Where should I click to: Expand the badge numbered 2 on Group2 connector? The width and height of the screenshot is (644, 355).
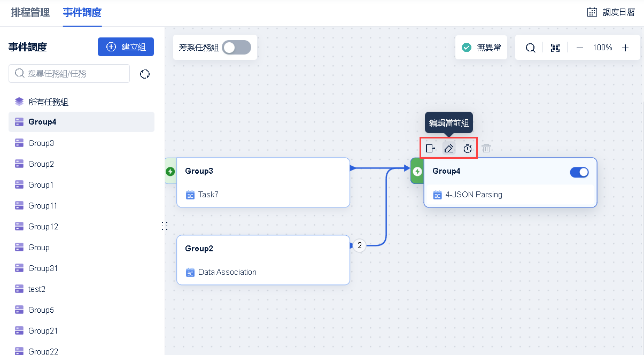[x=360, y=245]
